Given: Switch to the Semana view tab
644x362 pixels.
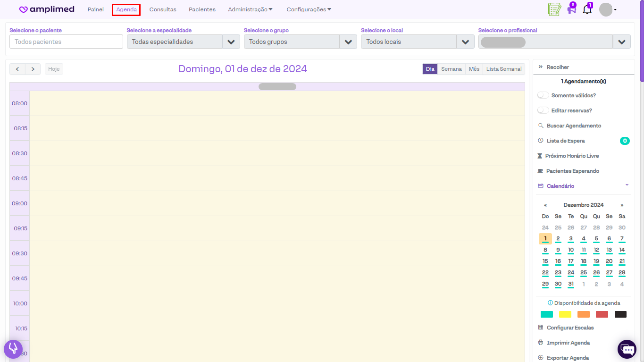Looking at the screenshot, I should pos(451,69).
